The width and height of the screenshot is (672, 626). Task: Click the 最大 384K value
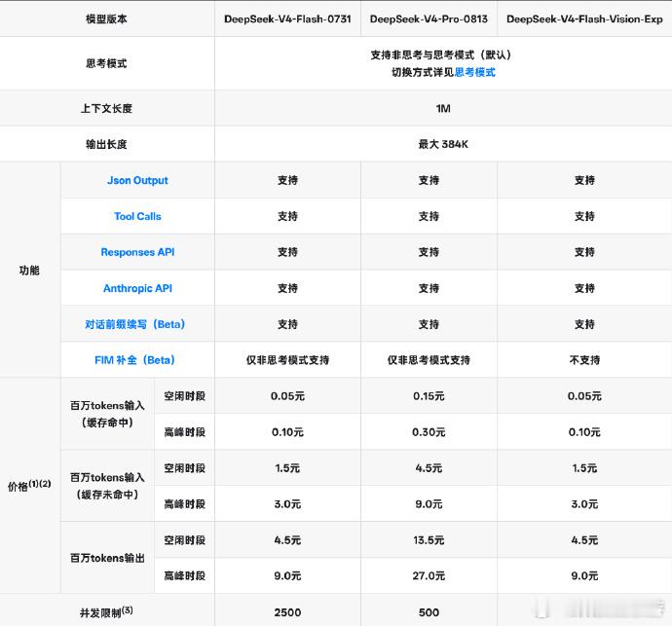pos(443,144)
